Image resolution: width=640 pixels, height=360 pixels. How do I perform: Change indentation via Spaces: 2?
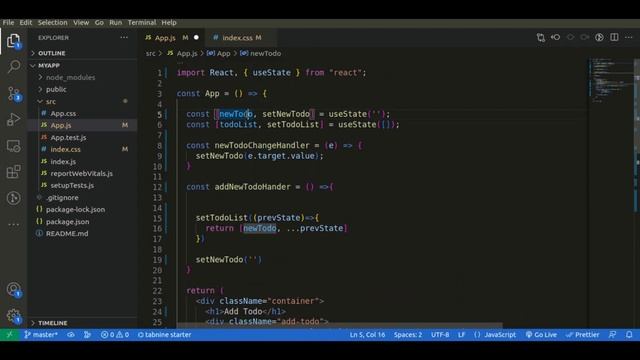pos(408,335)
